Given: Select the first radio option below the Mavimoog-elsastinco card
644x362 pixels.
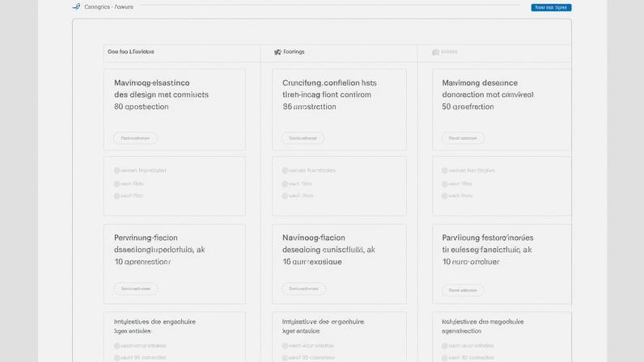Looking at the screenshot, I should click(x=117, y=170).
